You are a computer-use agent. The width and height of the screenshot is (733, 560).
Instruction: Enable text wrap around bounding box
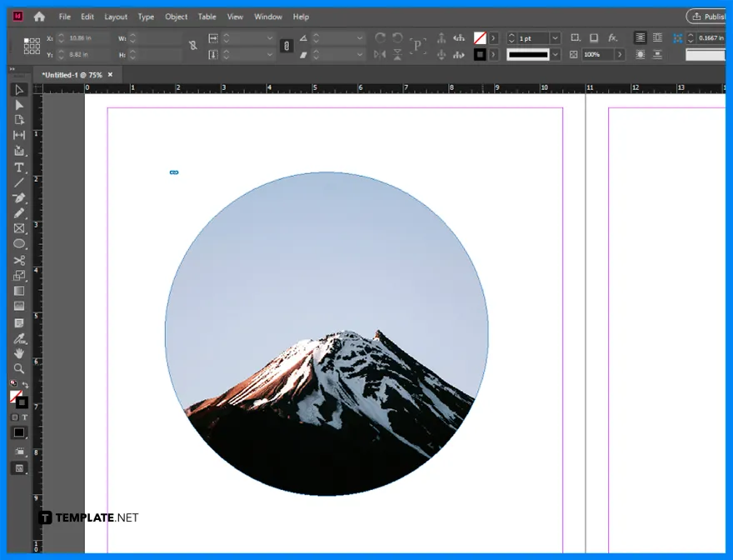pyautogui.click(x=657, y=37)
